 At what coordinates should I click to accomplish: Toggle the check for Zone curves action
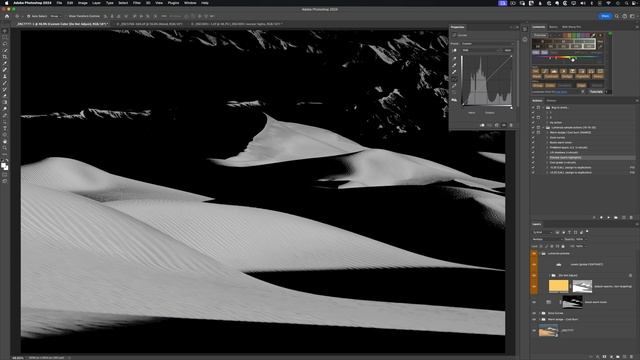pyautogui.click(x=533, y=138)
